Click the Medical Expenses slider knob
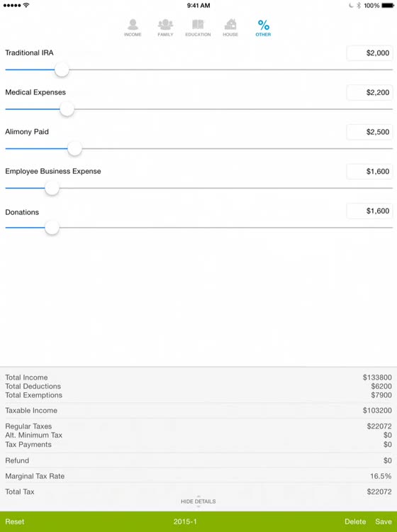 point(67,109)
